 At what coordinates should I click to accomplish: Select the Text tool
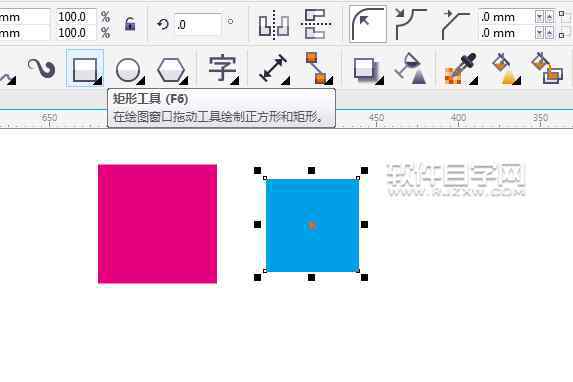[222, 69]
